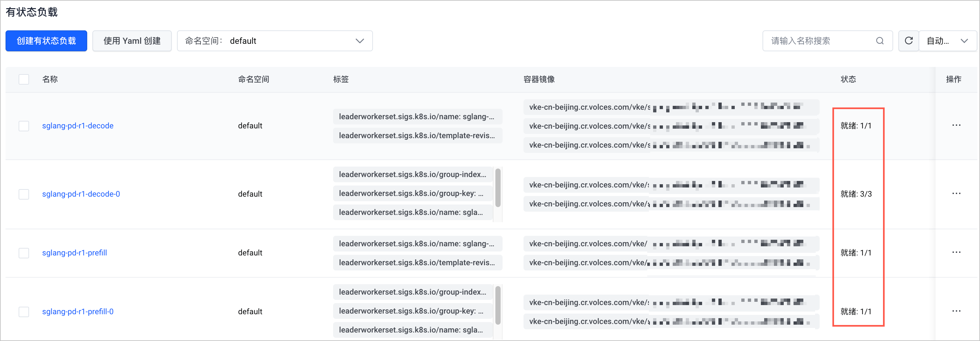The width and height of the screenshot is (980, 341).
Task: Click the search magnifier icon
Action: click(x=879, y=41)
